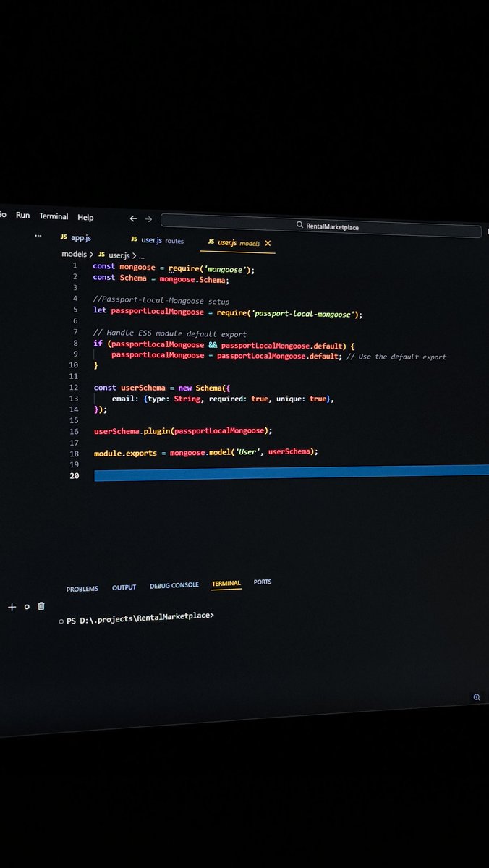The width and height of the screenshot is (489, 868).
Task: Select the TERMINAL panel tab
Action: pos(226,584)
